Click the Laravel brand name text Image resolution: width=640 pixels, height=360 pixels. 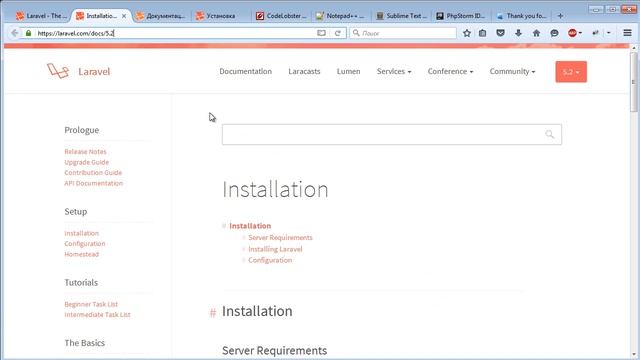[x=94, y=71]
